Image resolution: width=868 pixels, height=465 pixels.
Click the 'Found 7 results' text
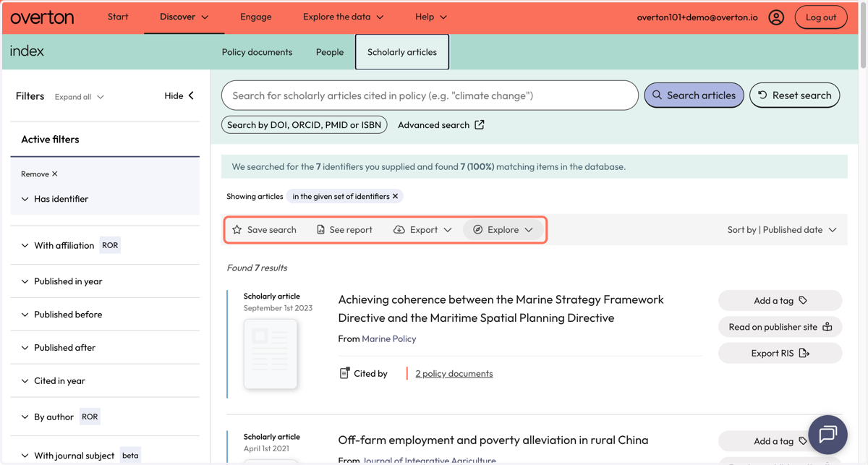pos(257,268)
